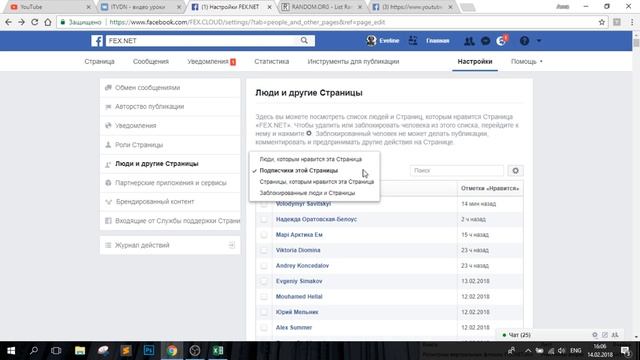Reload the page with refresh icon

tap(35, 22)
